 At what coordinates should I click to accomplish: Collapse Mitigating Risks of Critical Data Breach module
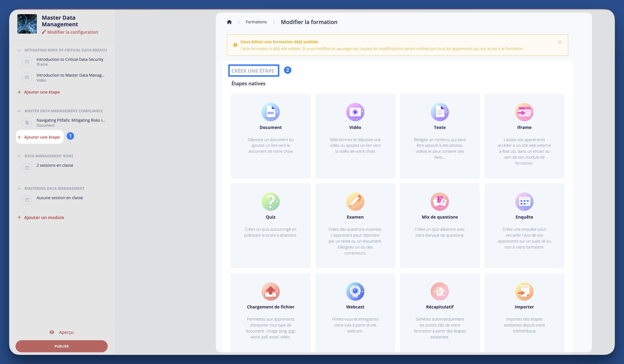click(x=19, y=50)
